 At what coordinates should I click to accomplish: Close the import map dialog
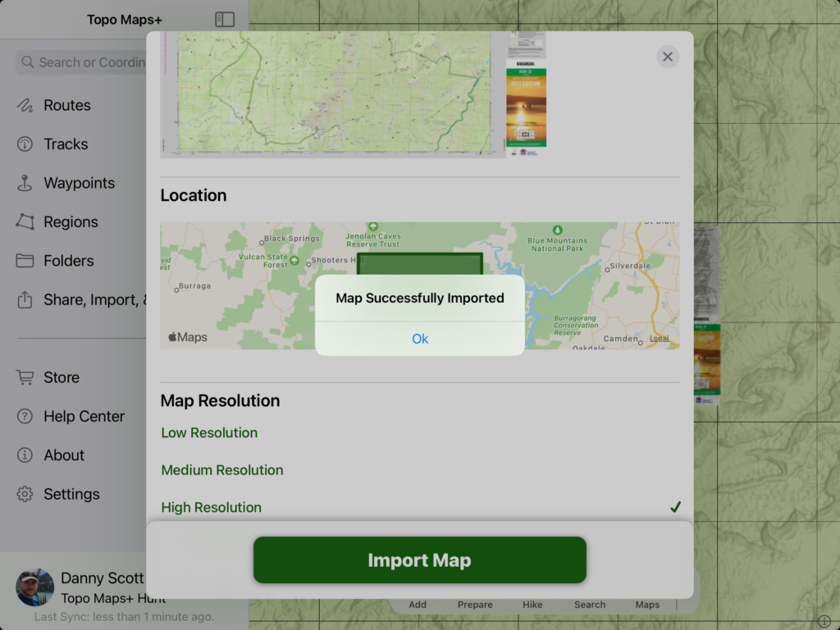pyautogui.click(x=668, y=57)
